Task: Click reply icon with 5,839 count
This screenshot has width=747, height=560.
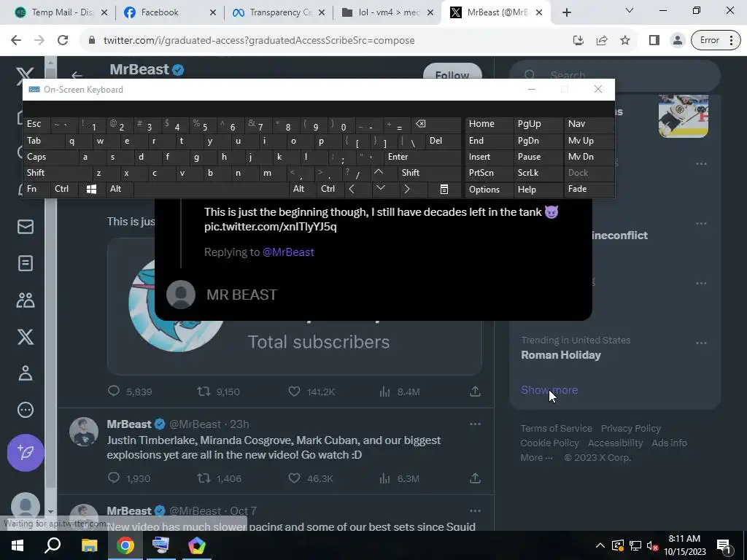Action: [x=113, y=392]
